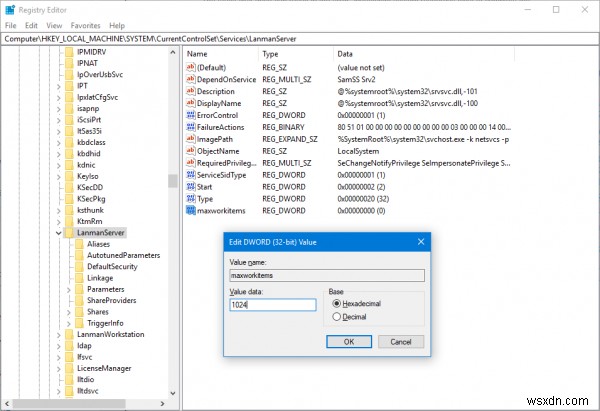Close the Edit DWORD dialog

click(421, 242)
